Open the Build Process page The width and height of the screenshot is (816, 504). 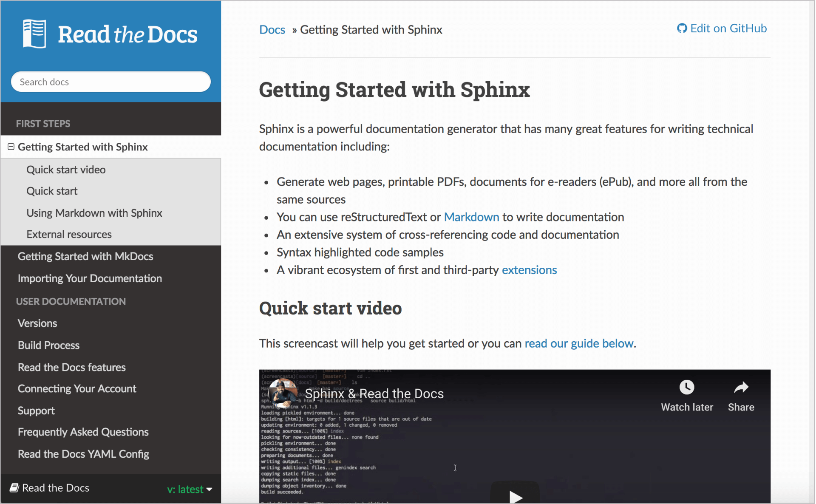click(x=48, y=345)
